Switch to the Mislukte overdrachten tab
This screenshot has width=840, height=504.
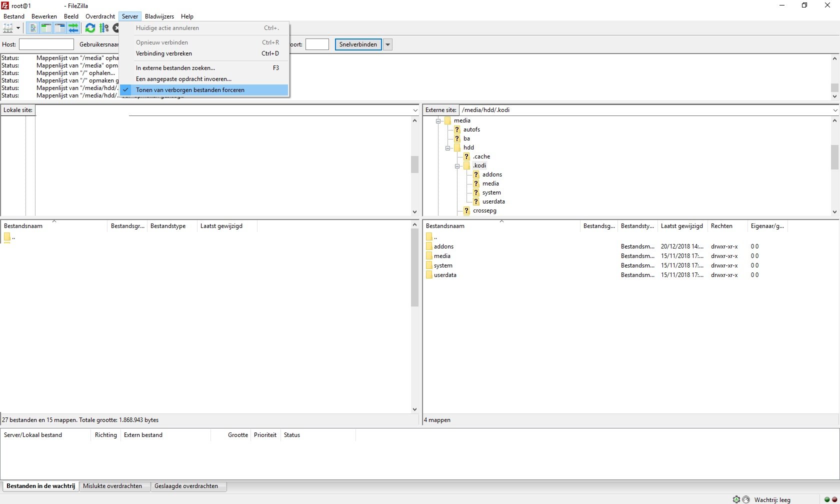[x=114, y=486]
